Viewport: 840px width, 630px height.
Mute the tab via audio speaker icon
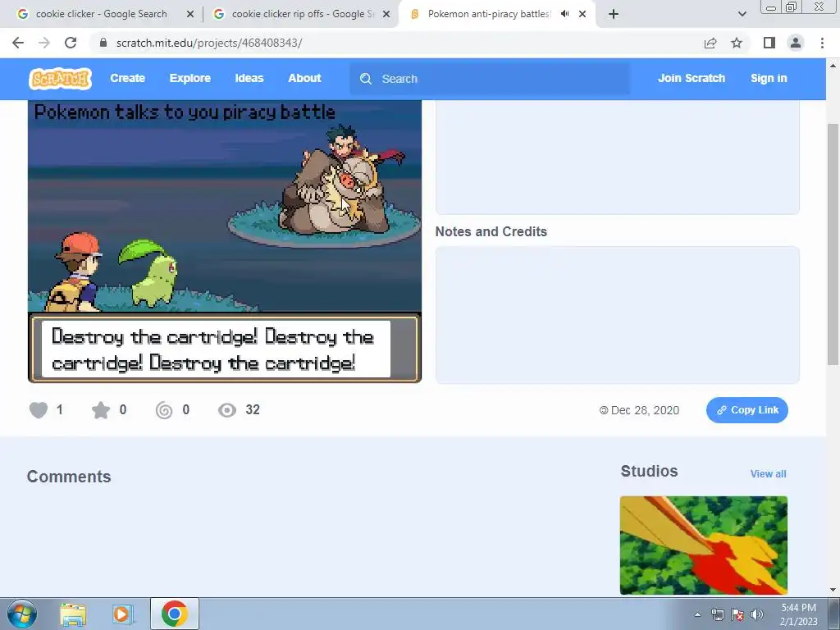tap(564, 14)
